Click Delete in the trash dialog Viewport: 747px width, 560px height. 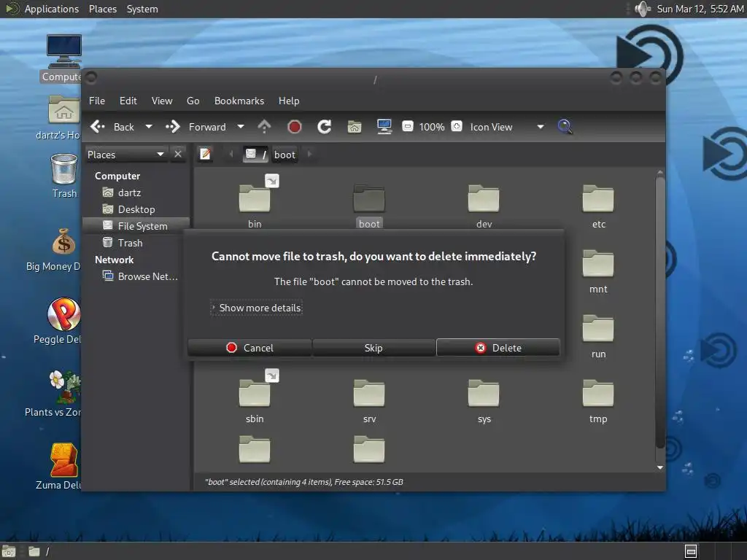[x=498, y=348]
